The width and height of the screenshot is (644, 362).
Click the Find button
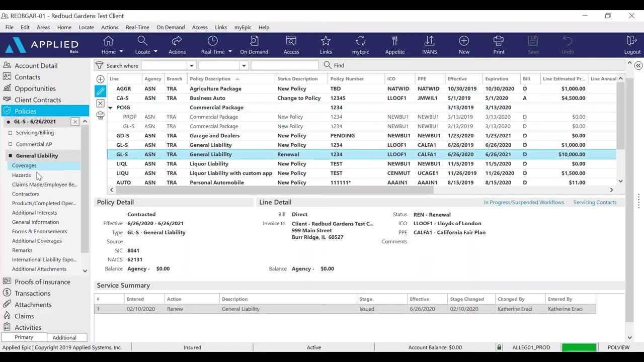334,65
